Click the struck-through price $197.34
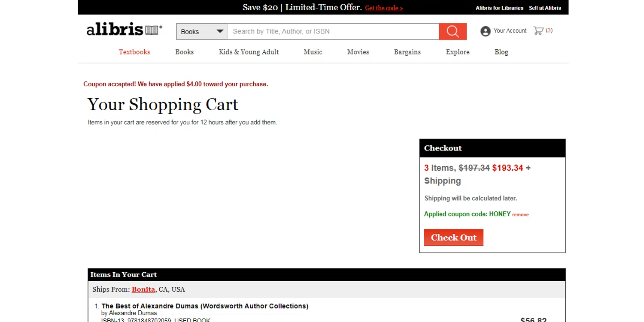This screenshot has width=644, height=322. tap(474, 168)
